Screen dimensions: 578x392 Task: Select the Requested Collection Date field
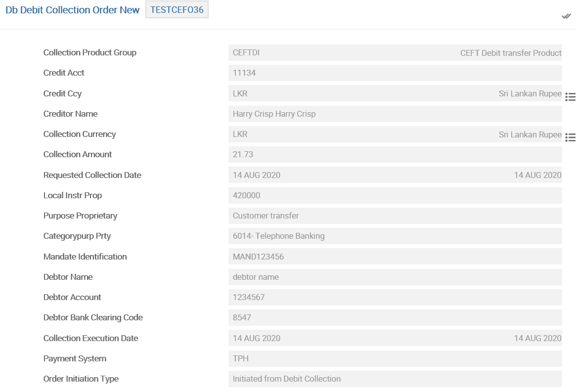pos(395,175)
